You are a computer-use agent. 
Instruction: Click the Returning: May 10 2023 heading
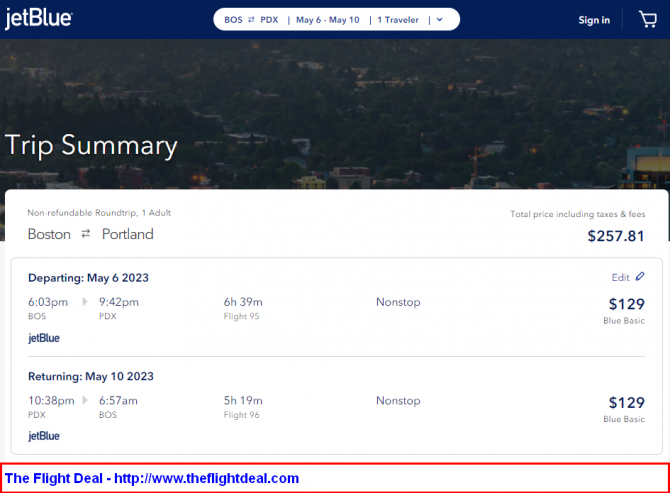91,376
